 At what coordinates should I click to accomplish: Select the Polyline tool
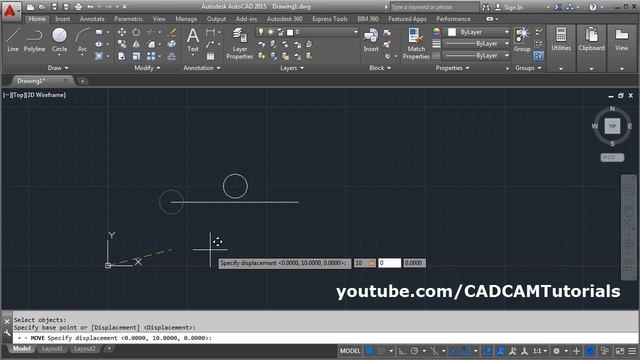(x=34, y=40)
